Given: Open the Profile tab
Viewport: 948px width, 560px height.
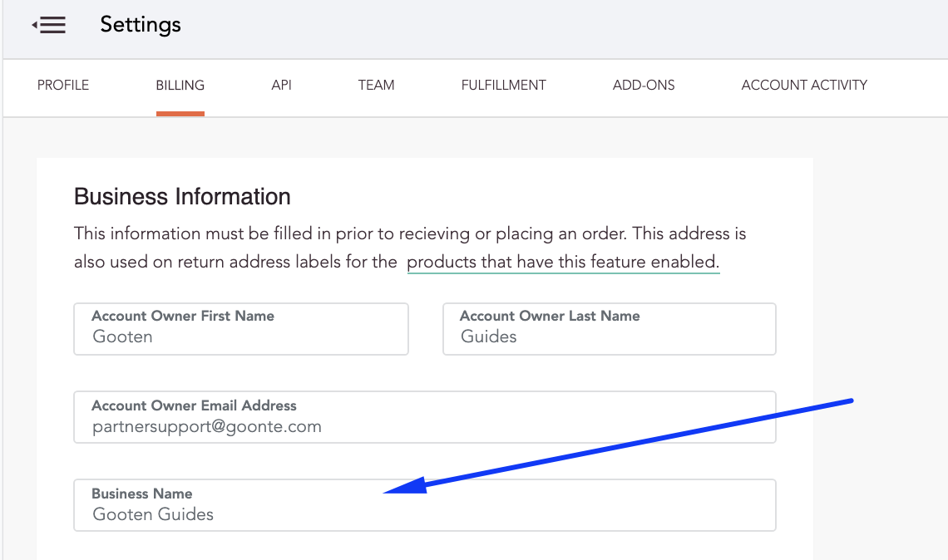Looking at the screenshot, I should 63,85.
